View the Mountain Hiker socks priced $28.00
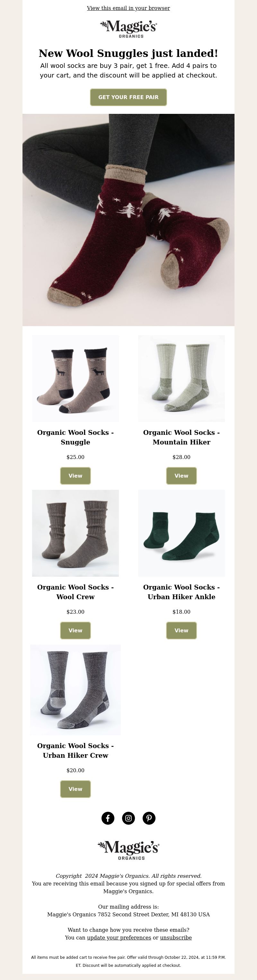This screenshot has height=980, width=257. tap(181, 476)
